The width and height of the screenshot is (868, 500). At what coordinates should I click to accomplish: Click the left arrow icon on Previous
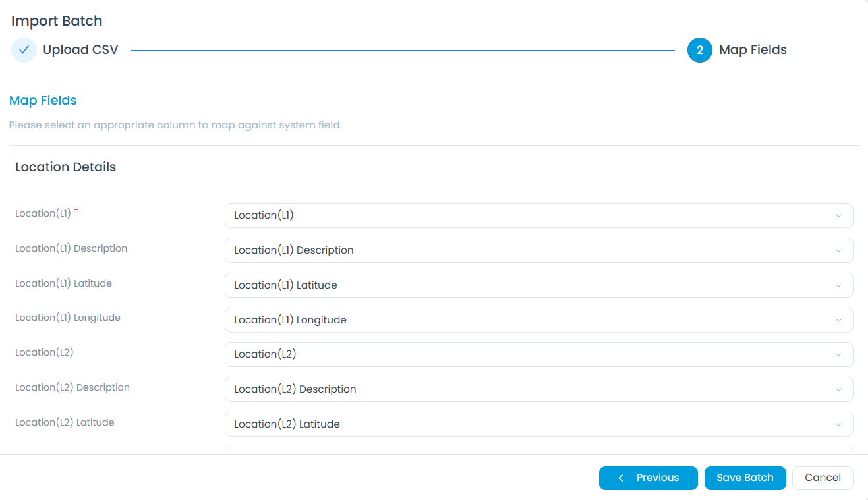pyautogui.click(x=621, y=478)
